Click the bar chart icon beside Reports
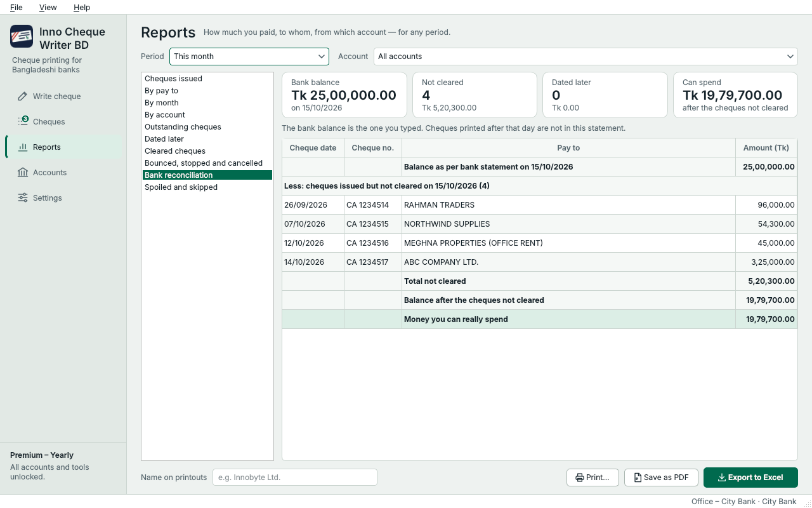This screenshot has height=508, width=812. (23, 147)
